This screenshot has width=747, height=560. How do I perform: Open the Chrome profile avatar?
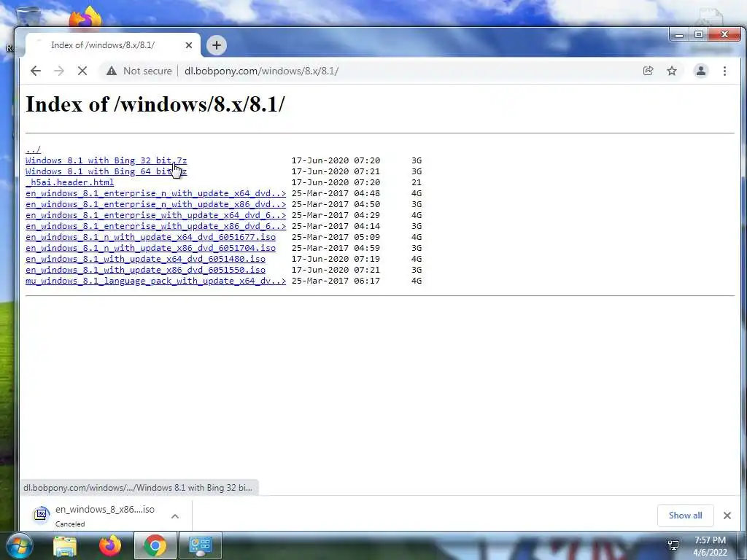pyautogui.click(x=701, y=71)
